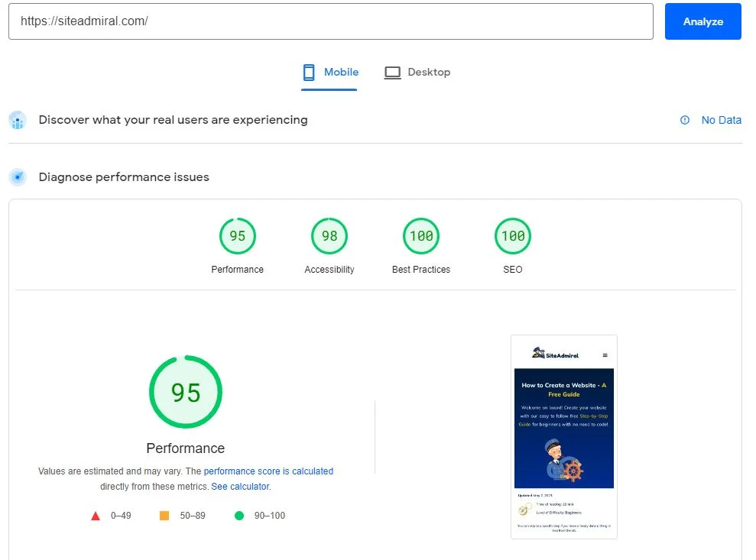Screen dimensions: 756x560
Task: Click the Diagnose performance issues icon
Action: pyautogui.click(x=17, y=176)
